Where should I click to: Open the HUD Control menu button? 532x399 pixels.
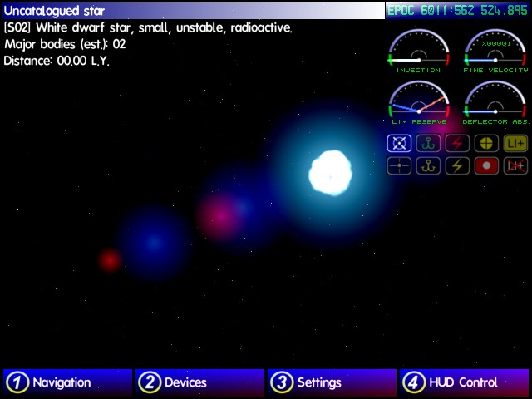pyautogui.click(x=464, y=382)
